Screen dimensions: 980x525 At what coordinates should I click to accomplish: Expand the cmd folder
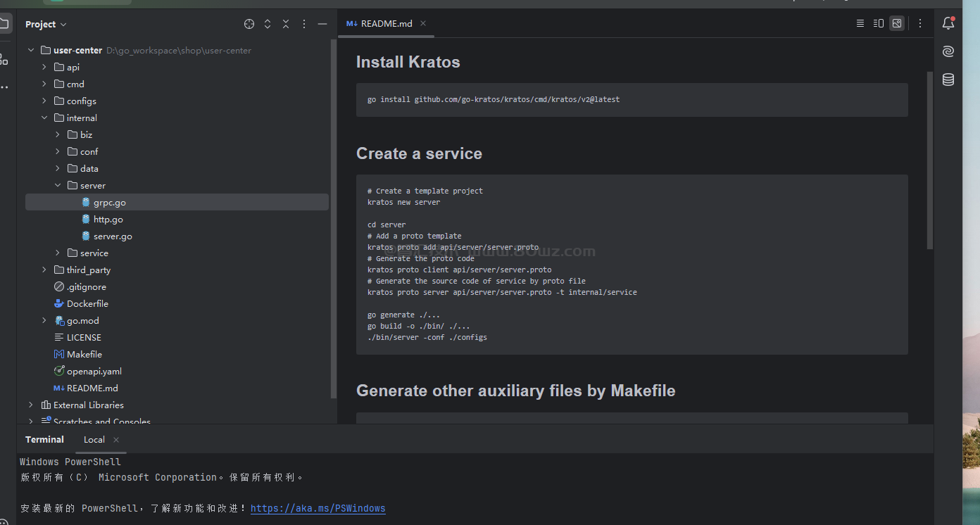(x=44, y=84)
